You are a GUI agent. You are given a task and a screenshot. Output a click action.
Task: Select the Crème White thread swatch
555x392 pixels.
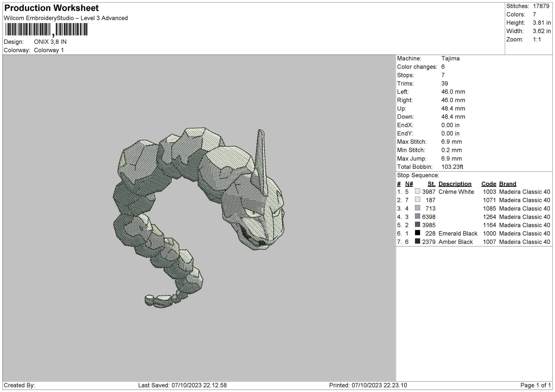click(418, 192)
